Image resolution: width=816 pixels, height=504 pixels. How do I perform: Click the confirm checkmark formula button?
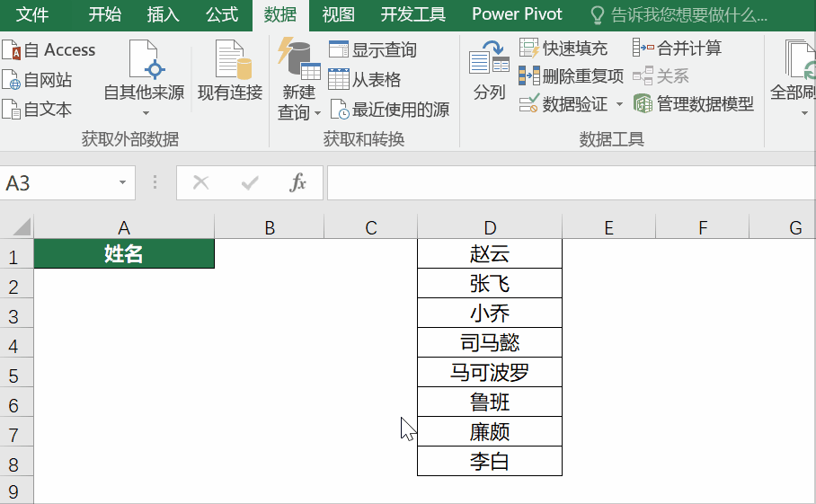pyautogui.click(x=250, y=182)
